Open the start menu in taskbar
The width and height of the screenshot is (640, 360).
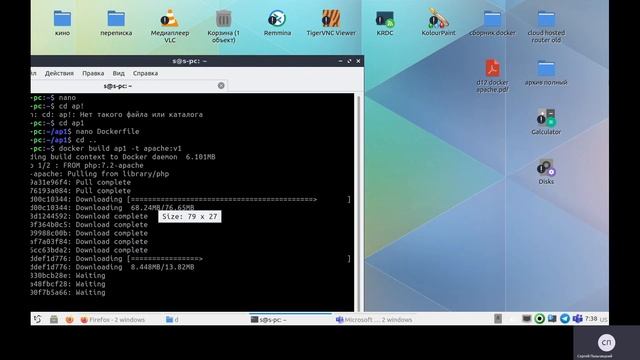[38, 319]
